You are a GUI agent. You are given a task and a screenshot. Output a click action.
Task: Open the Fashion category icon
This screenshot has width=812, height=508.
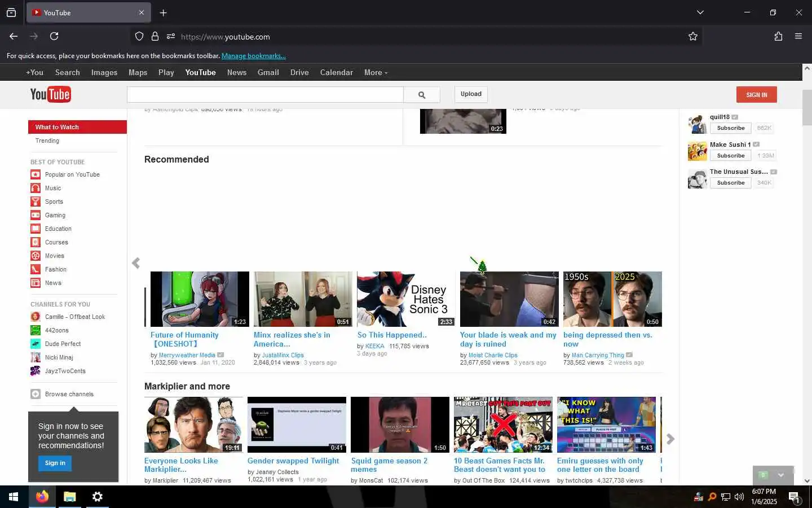click(x=36, y=269)
